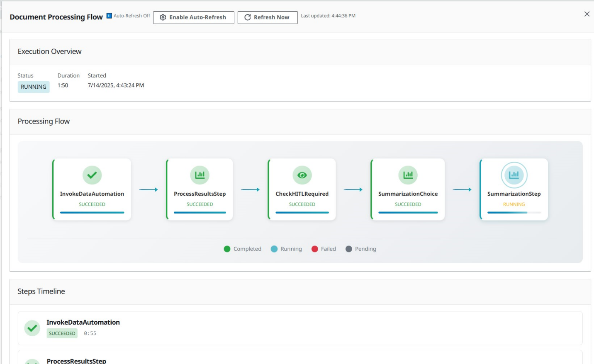Click the Last updated 4:44:36 PM timestamp
The image size is (594, 364).
[x=328, y=16]
